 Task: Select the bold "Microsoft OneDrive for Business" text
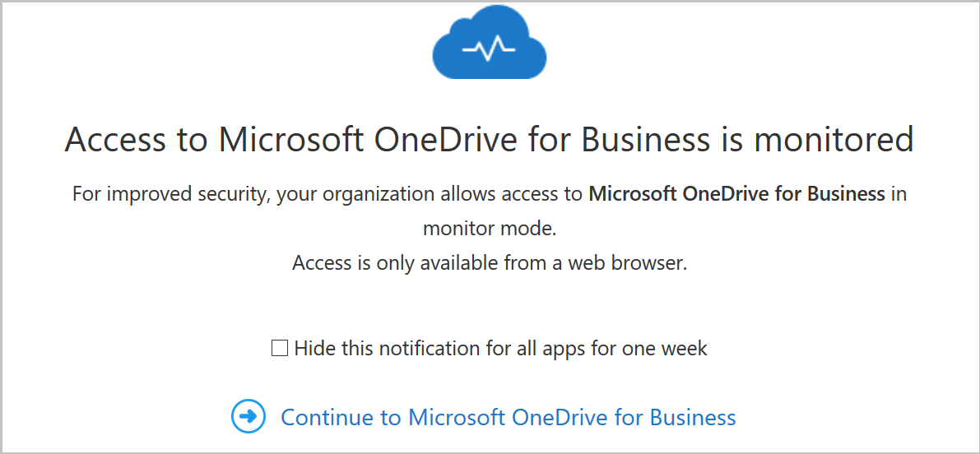point(737,195)
